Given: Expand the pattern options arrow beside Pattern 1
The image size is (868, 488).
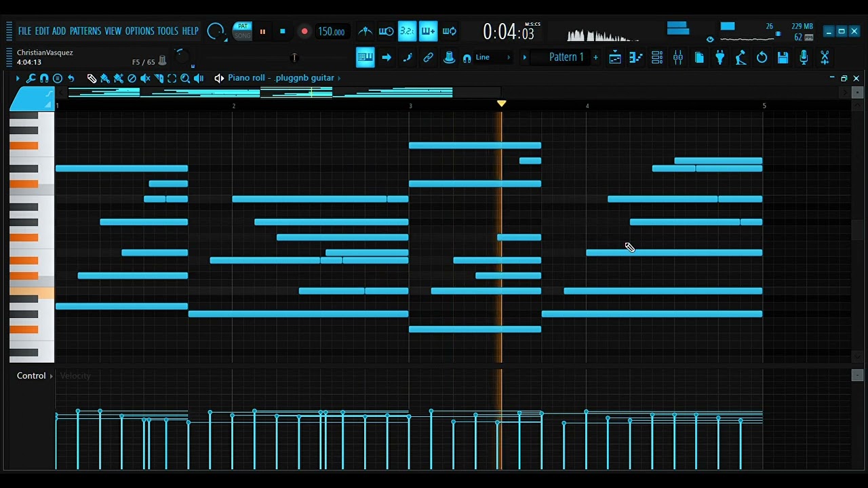Looking at the screenshot, I should 524,58.
